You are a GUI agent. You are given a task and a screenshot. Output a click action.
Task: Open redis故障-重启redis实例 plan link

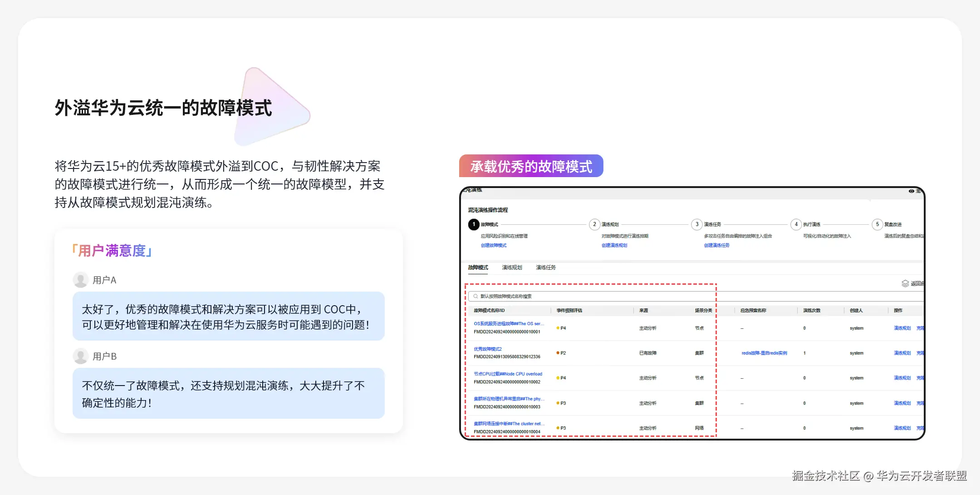click(764, 353)
